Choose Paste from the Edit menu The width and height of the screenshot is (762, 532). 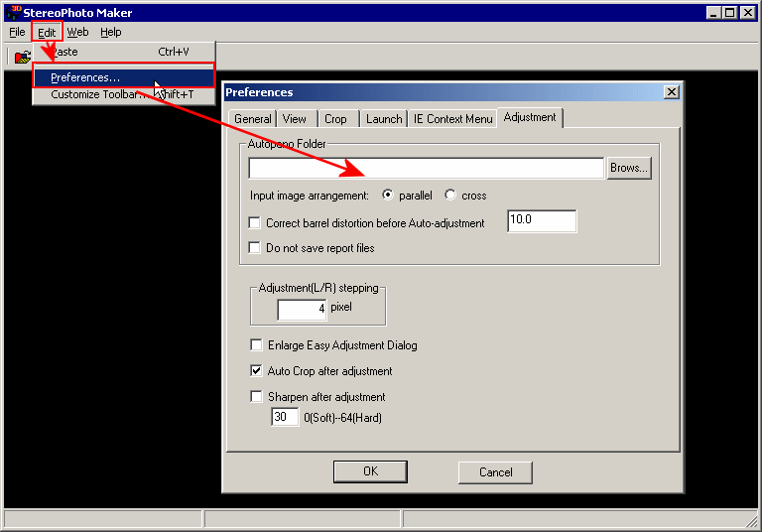[124, 52]
